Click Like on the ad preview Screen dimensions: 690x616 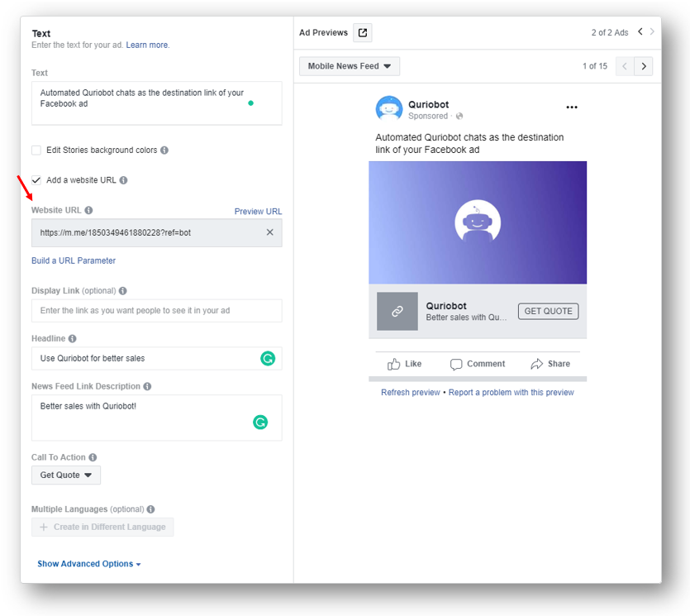pyautogui.click(x=404, y=364)
